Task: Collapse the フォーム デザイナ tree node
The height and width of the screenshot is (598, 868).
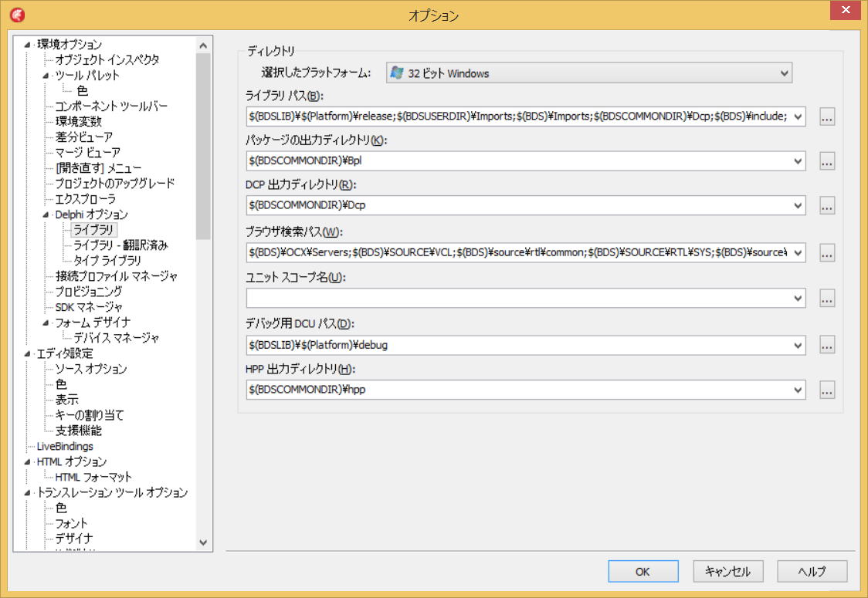Action: tap(46, 323)
